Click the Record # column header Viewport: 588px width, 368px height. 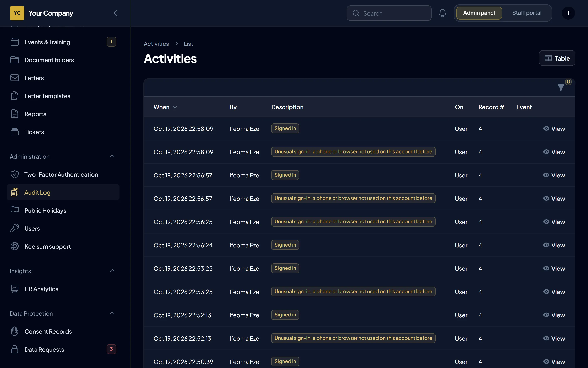491,107
